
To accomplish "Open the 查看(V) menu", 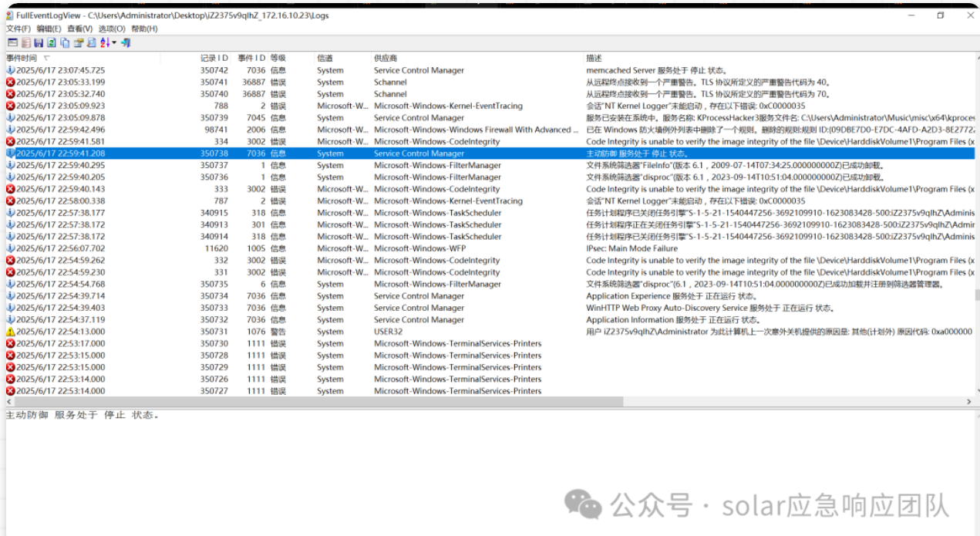I will [x=79, y=29].
